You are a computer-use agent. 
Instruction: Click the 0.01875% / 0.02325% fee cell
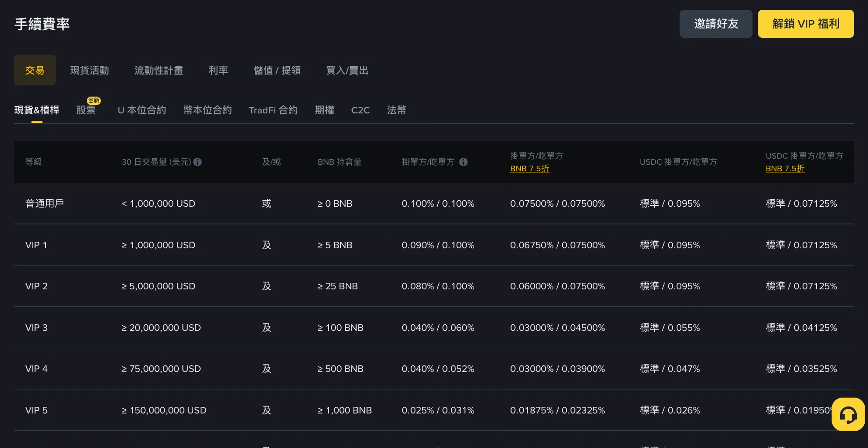coord(557,410)
